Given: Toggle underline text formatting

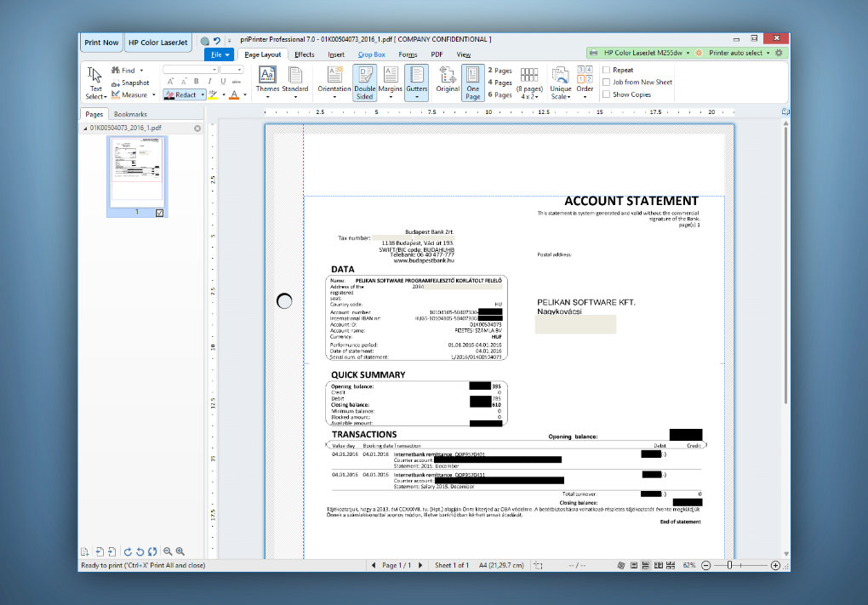Looking at the screenshot, I should click(223, 82).
